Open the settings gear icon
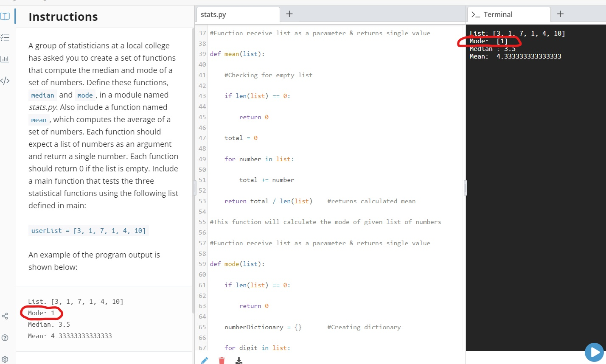The image size is (606, 364). pos(5,359)
